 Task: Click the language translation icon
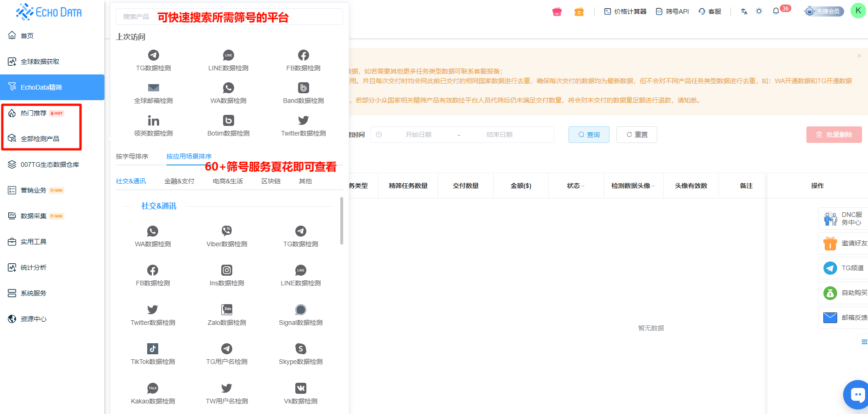[744, 11]
